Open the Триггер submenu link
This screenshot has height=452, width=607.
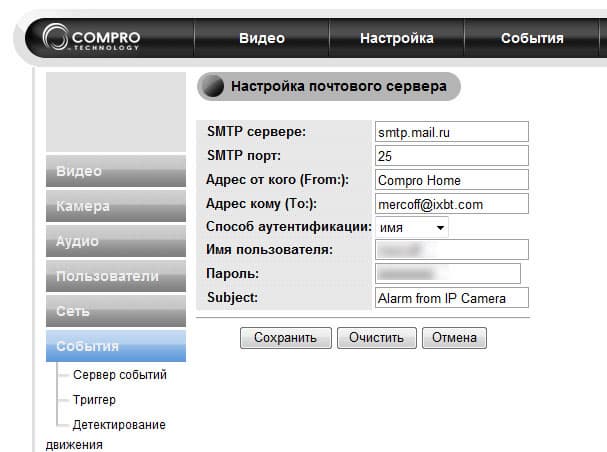click(96, 399)
